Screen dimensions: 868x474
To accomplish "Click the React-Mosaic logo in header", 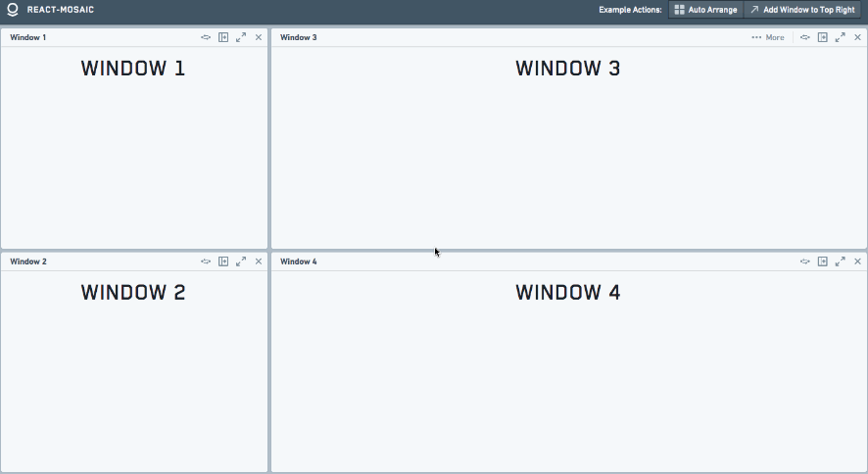I will (13, 10).
